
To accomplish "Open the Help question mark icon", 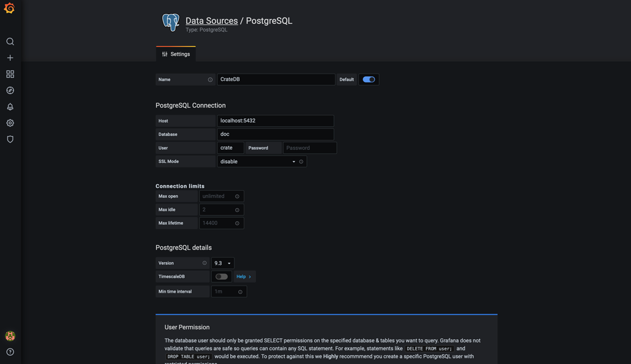I will click(x=10, y=352).
